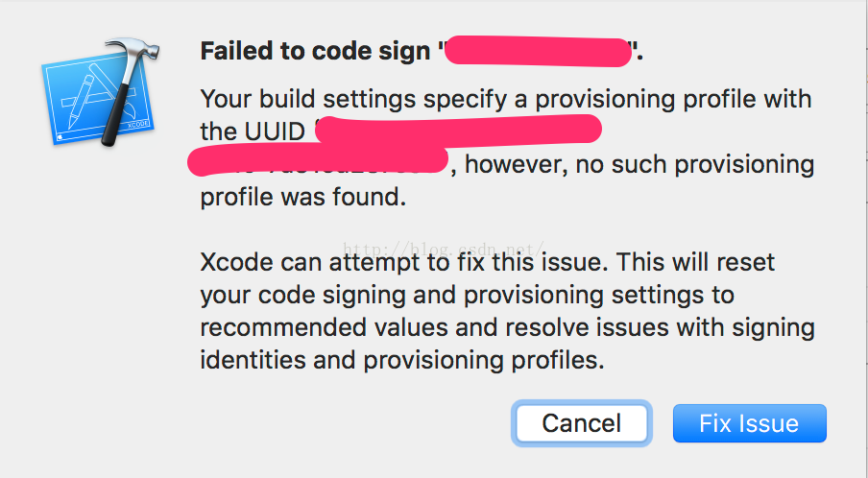Click the "profile was found." text
The width and height of the screenshot is (868, 478).
pos(303,197)
